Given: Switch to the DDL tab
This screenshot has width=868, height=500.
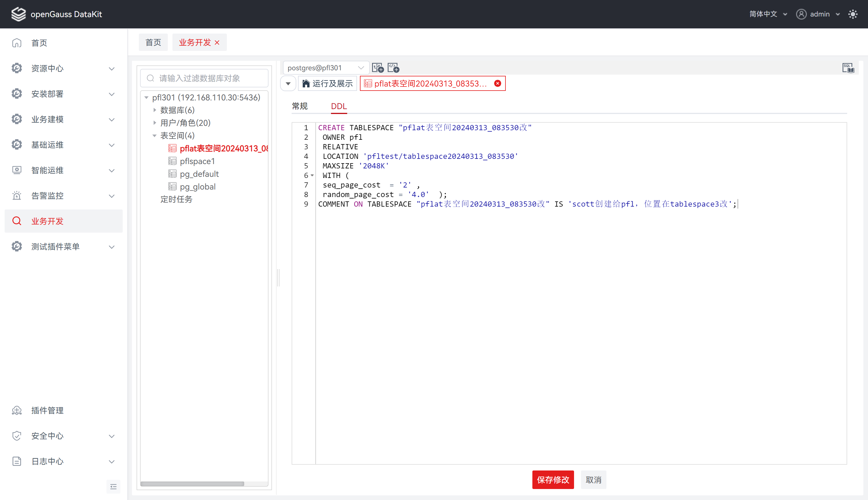Looking at the screenshot, I should (339, 106).
